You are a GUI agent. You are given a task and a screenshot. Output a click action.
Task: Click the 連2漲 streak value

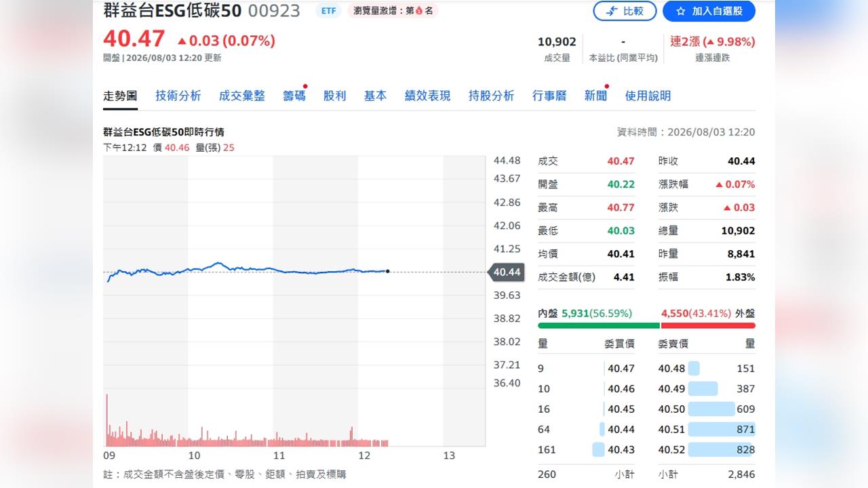(713, 41)
